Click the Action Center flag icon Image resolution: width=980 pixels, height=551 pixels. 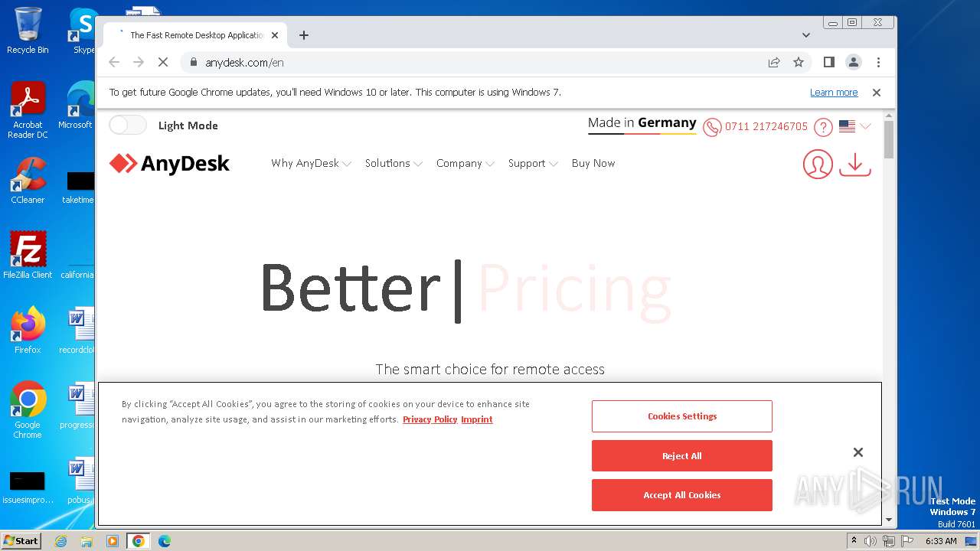pos(907,541)
